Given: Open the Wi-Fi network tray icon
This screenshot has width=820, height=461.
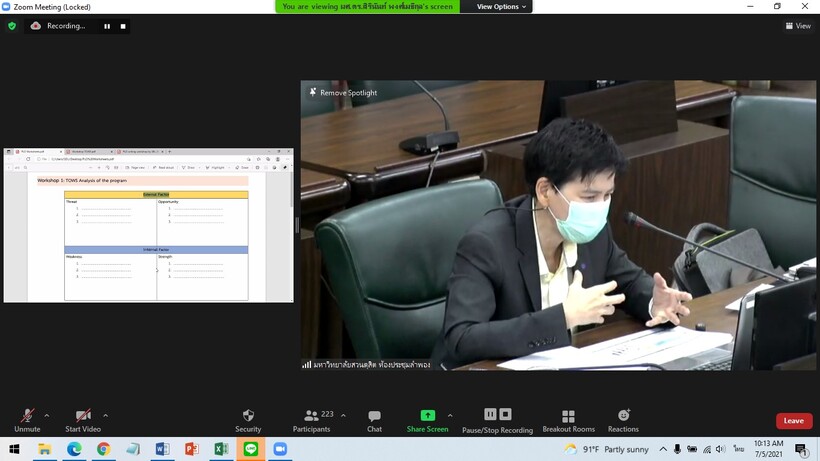Looking at the screenshot, I should point(707,449).
